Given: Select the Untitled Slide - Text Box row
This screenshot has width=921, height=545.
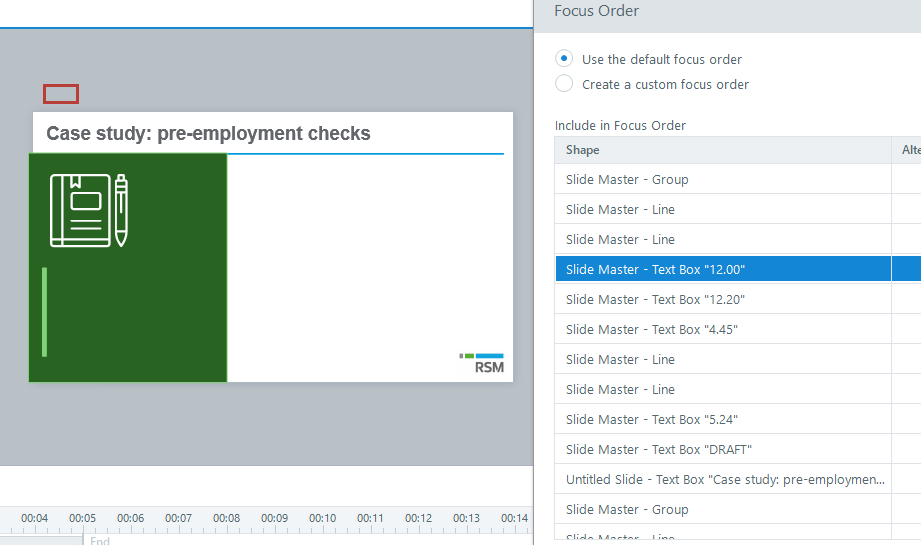Looking at the screenshot, I should [723, 479].
